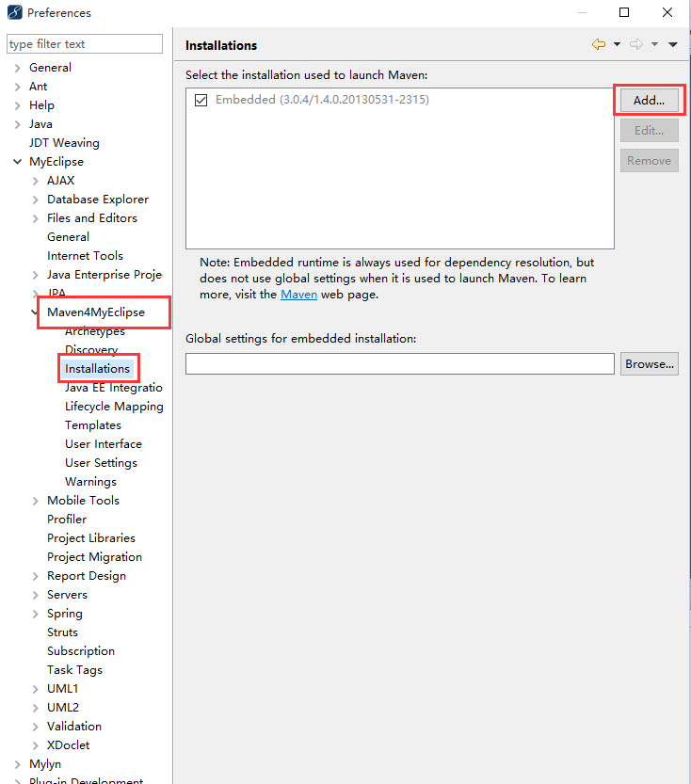691x784 pixels.
Task: Expand the Ant tree node
Action: click(x=18, y=87)
